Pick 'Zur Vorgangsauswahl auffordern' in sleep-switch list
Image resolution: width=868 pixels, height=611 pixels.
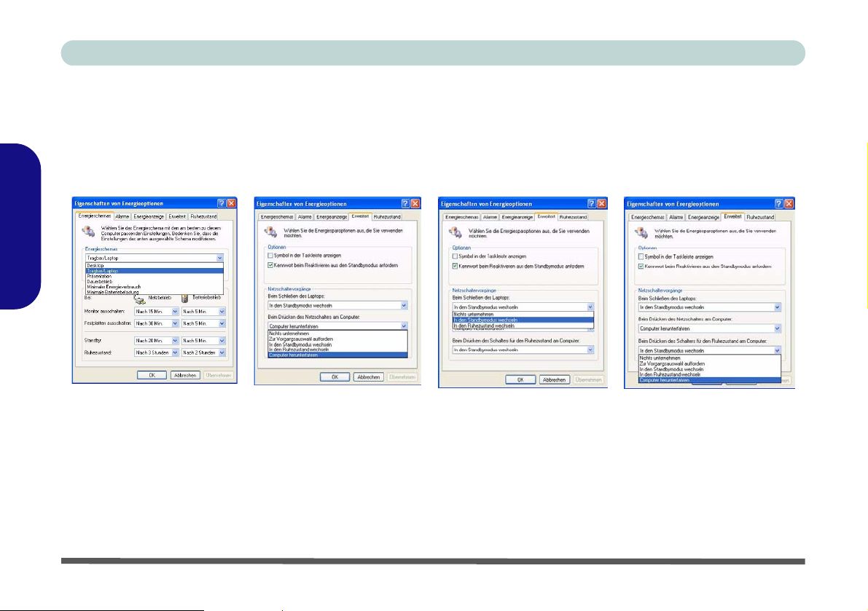click(x=710, y=364)
